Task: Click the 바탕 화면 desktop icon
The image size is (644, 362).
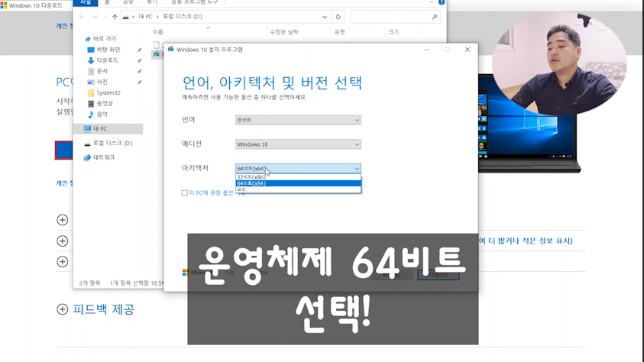Action: (91, 50)
